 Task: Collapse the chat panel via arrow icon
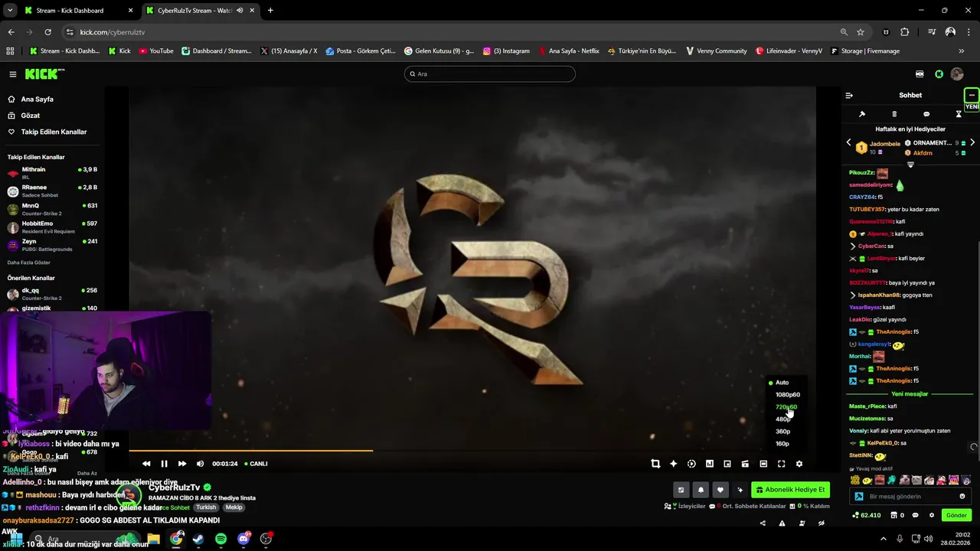tap(849, 96)
